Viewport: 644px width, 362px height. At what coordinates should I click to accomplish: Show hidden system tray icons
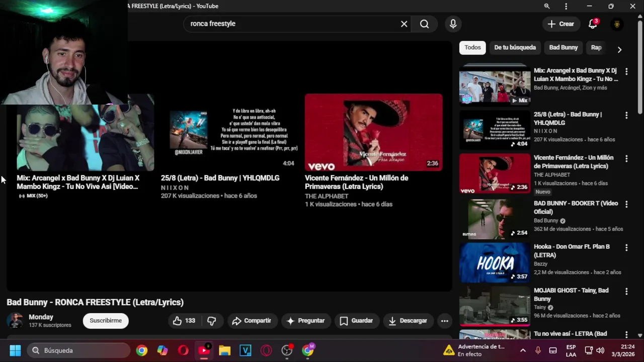click(x=523, y=350)
